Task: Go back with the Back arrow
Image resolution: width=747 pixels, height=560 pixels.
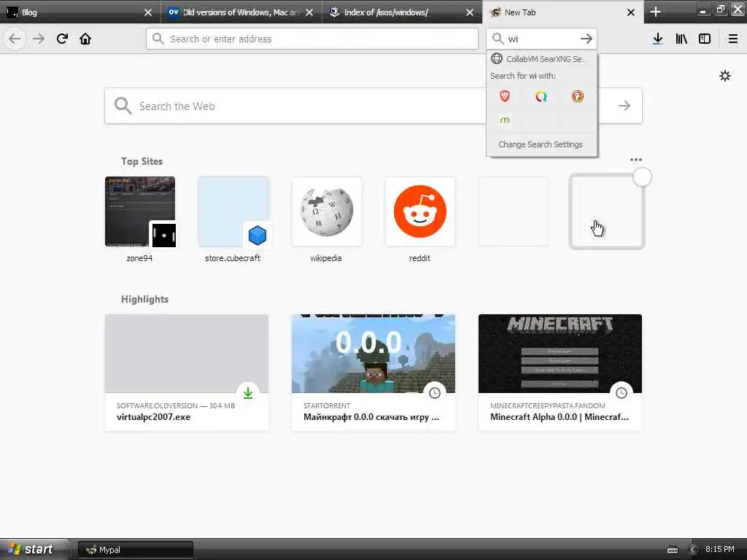Action: (15, 39)
